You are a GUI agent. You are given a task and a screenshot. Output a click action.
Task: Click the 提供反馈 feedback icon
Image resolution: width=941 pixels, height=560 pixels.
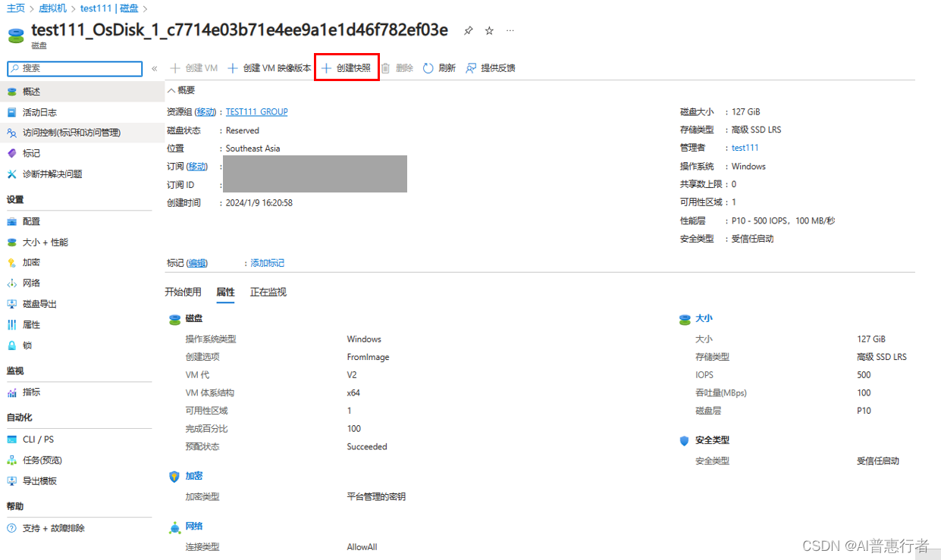(x=471, y=68)
